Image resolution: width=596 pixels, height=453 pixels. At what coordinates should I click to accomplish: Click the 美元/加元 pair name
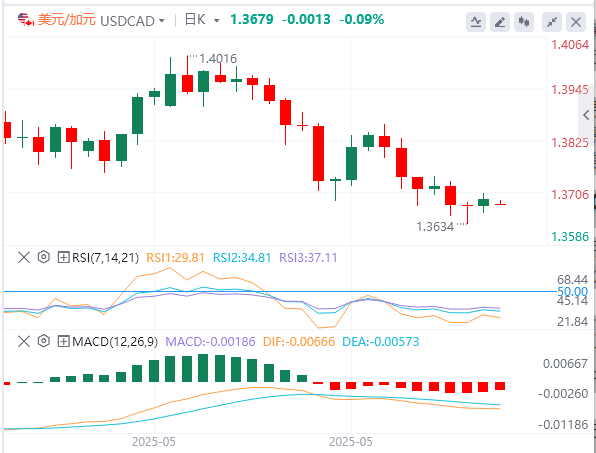point(67,20)
